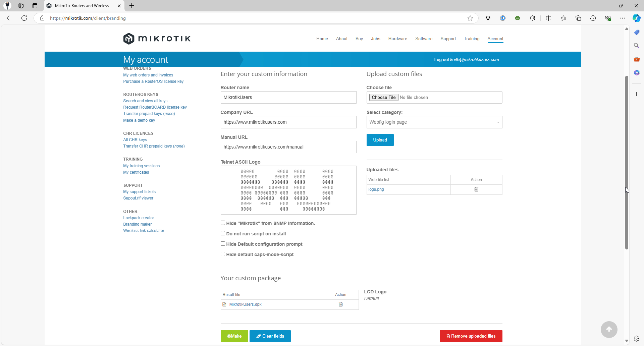The image size is (644, 346).
Task: Click the Upload button
Action: 380,140
